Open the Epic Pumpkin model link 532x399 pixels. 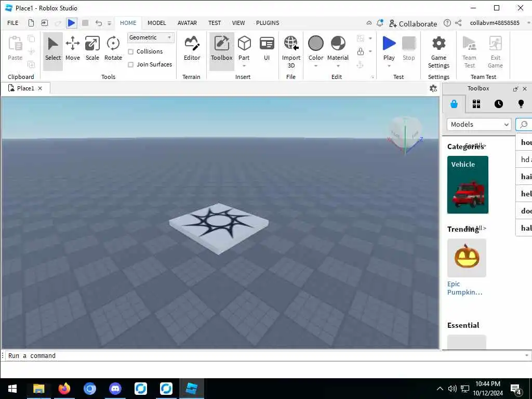coord(464,288)
